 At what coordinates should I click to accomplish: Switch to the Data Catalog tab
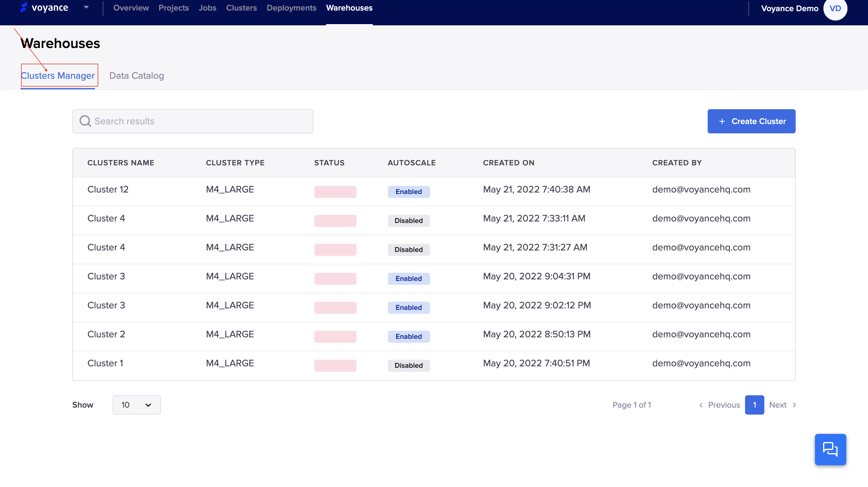click(137, 75)
